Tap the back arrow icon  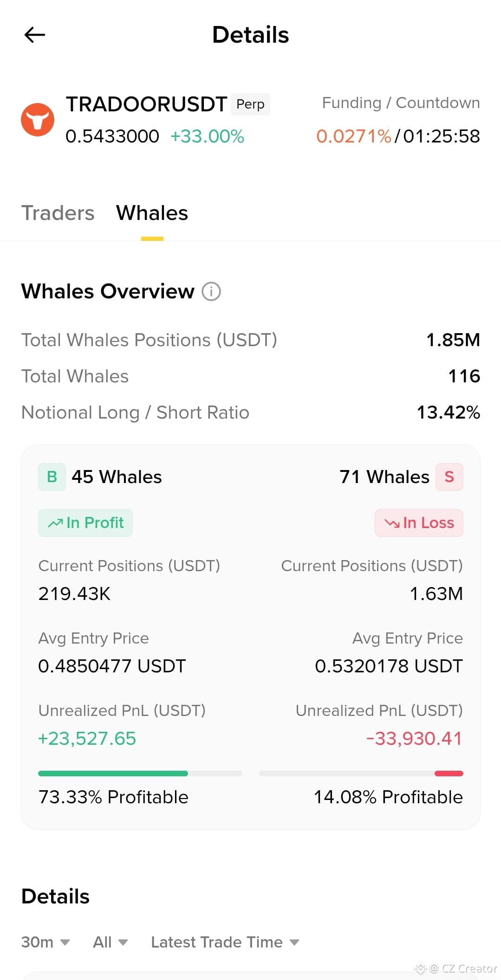(34, 35)
